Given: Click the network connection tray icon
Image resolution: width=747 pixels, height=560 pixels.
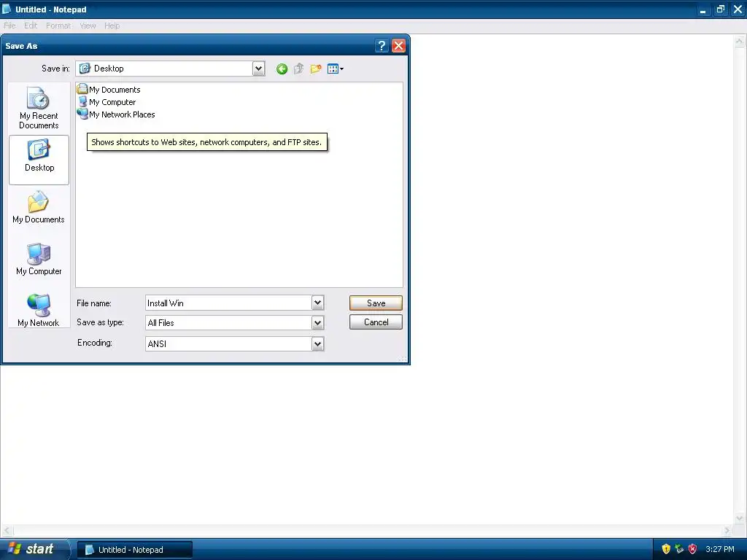Looking at the screenshot, I should click(679, 549).
